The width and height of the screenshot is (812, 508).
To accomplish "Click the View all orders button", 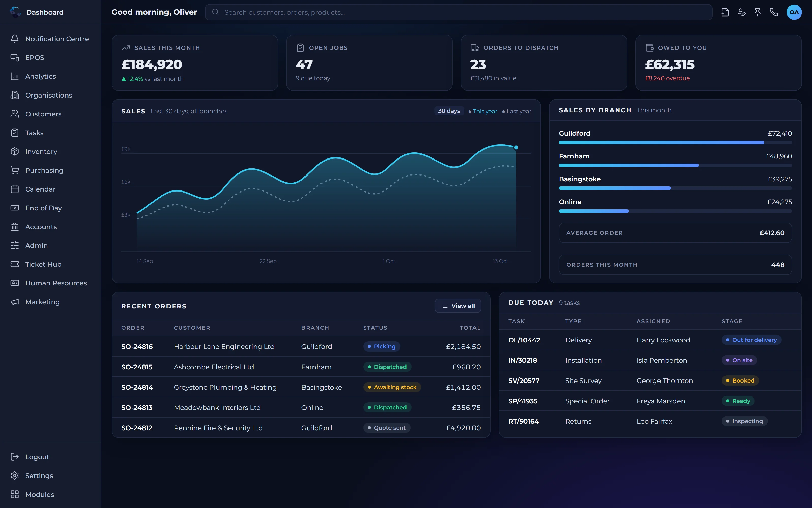I will tap(458, 306).
